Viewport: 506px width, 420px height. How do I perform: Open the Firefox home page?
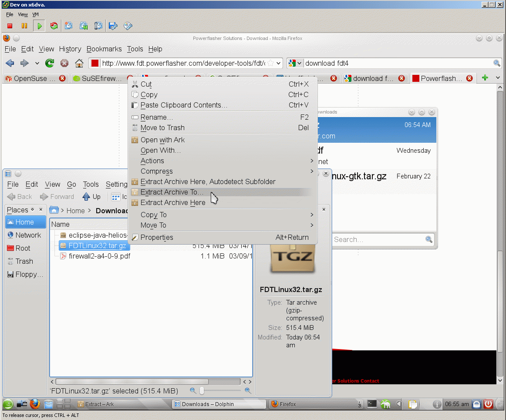pos(79,63)
